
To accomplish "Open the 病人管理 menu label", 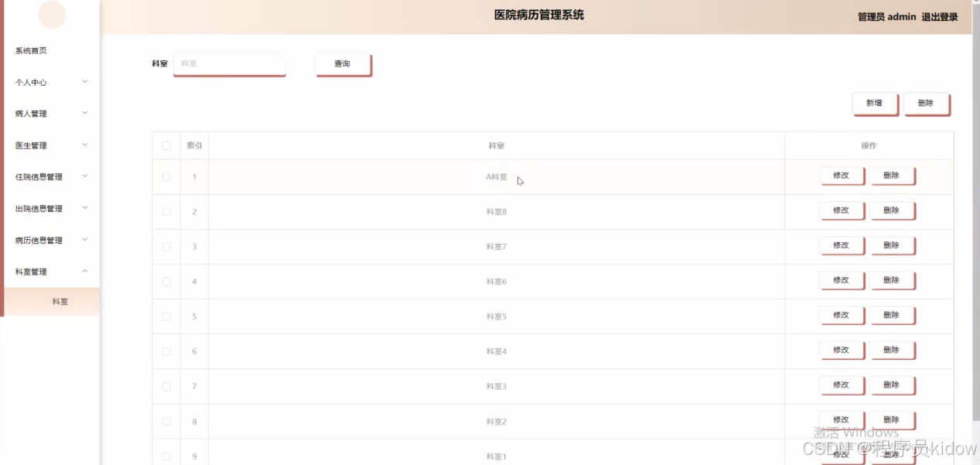I will (x=31, y=114).
